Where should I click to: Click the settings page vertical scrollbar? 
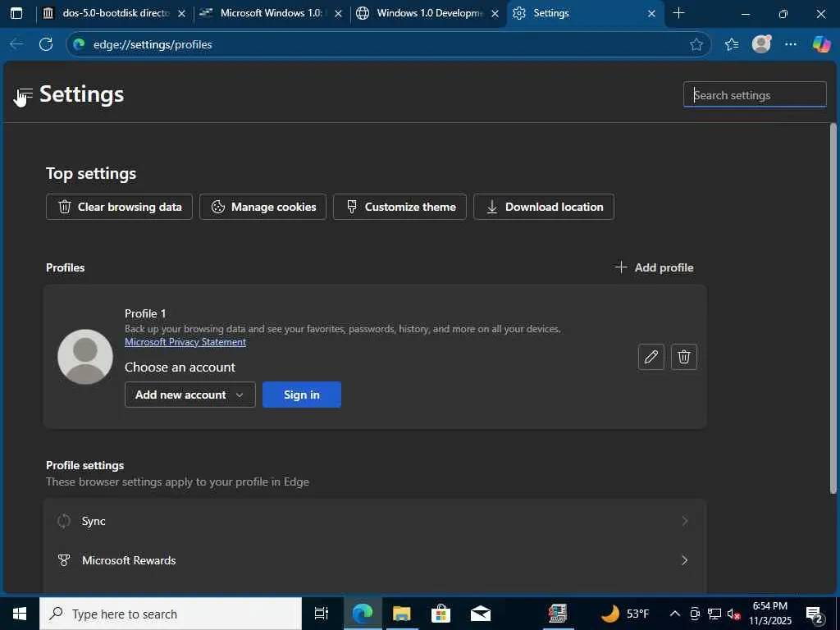coord(833,308)
